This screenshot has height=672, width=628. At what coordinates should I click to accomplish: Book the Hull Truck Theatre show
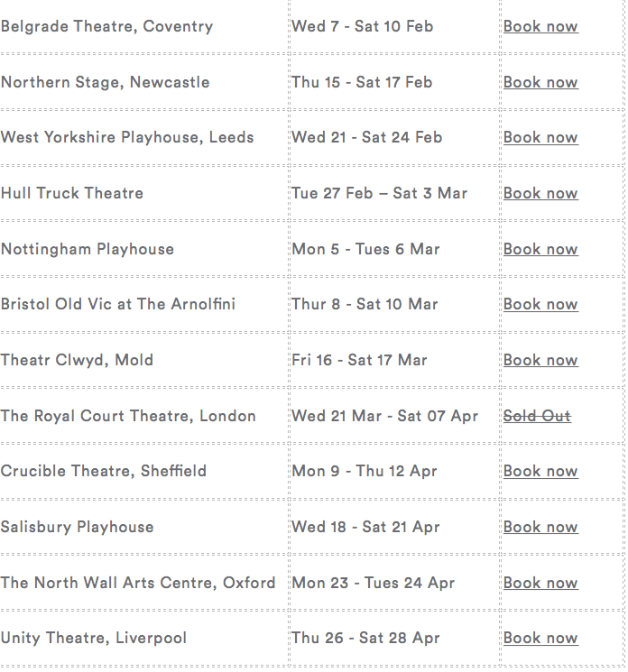coord(540,193)
